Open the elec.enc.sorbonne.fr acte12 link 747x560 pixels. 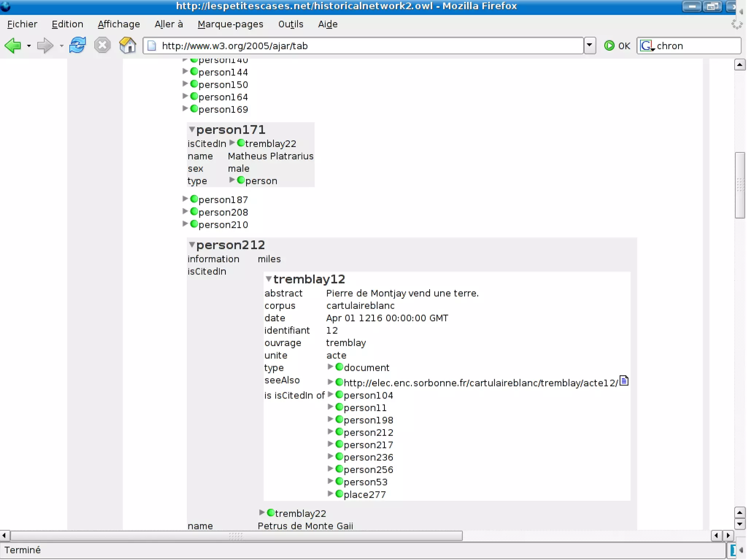[480, 383]
